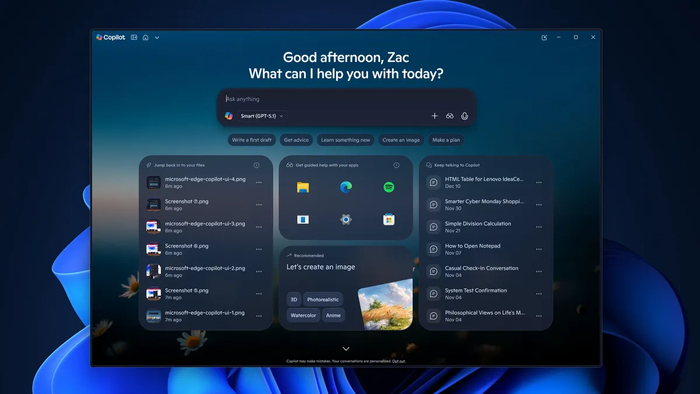Image resolution: width=700 pixels, height=394 pixels.
Task: Click chat bubble icon for System Test Confirmation
Action: (x=433, y=294)
